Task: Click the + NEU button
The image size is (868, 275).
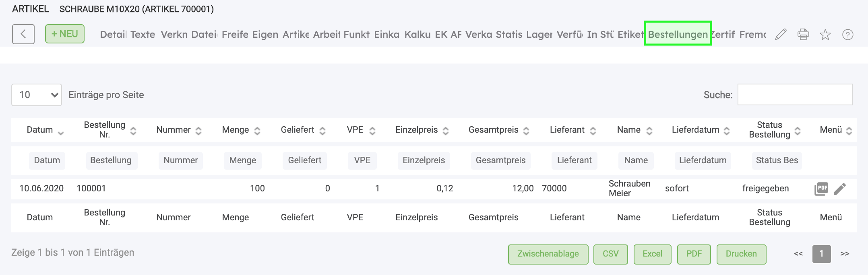Action: click(x=65, y=34)
